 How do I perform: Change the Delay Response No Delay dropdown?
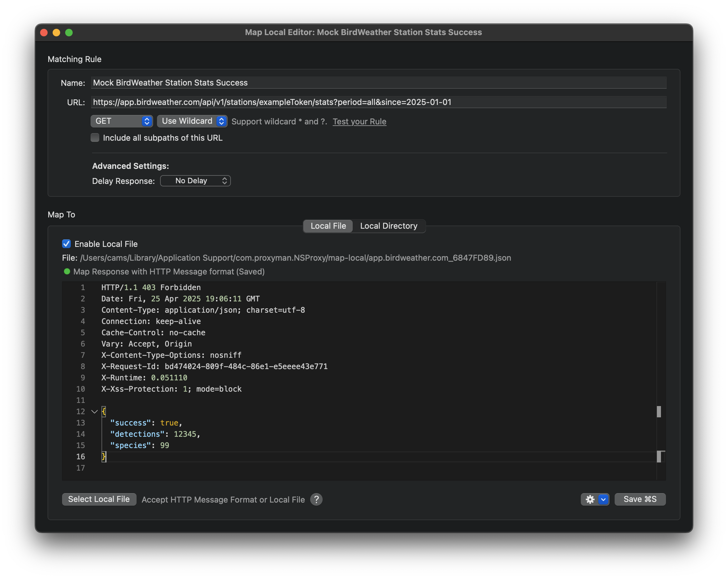(195, 180)
